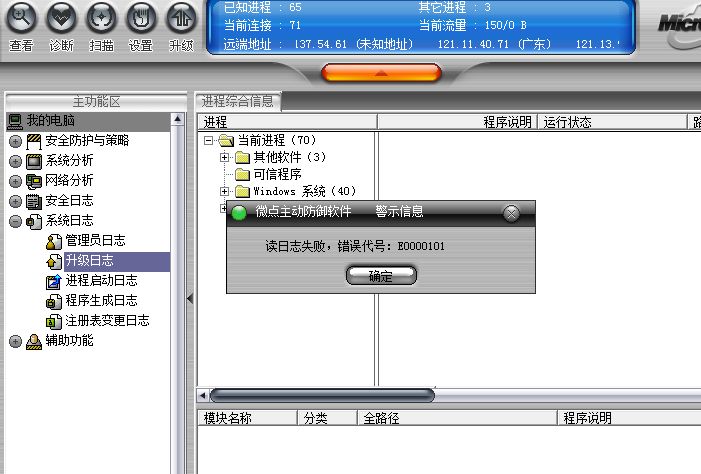The image size is (701, 474).
Task: Click the 注册表变更日志 icon
Action: [x=54, y=322]
